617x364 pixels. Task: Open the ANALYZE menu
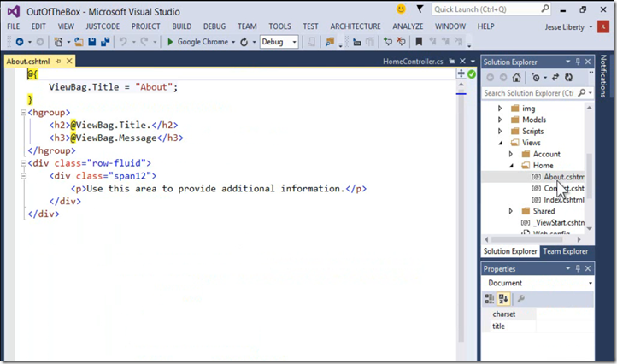coord(408,26)
